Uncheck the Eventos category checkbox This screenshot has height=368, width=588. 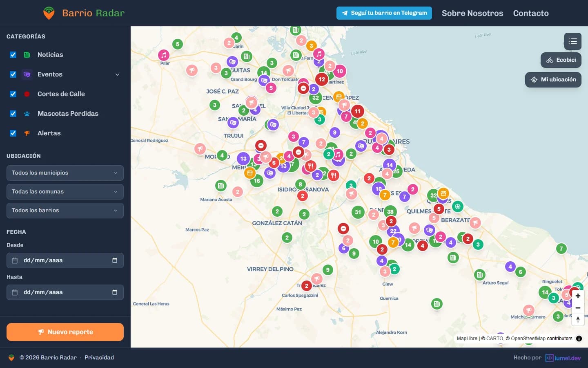pyautogui.click(x=13, y=74)
